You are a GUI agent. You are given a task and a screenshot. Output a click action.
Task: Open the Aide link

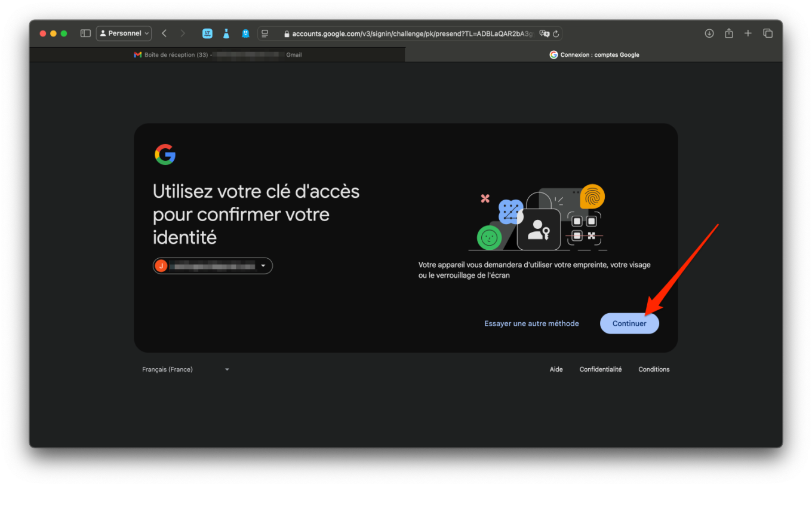(x=556, y=369)
